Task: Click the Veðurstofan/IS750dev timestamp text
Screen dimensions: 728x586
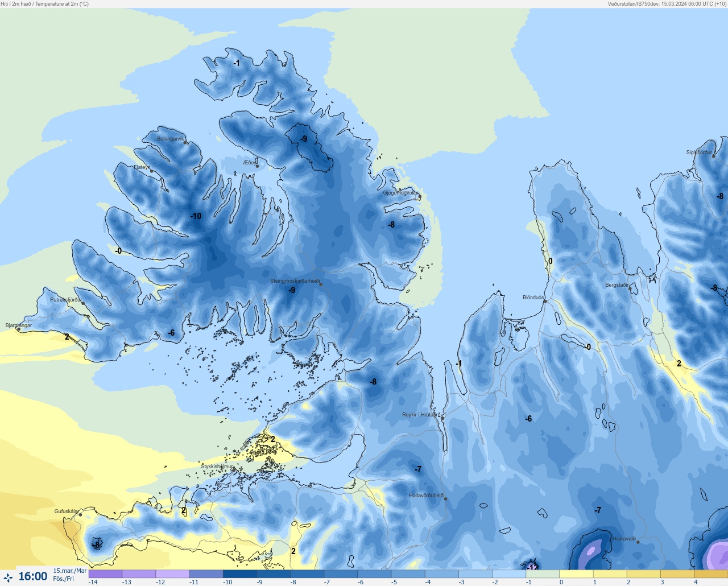Action: (x=667, y=4)
